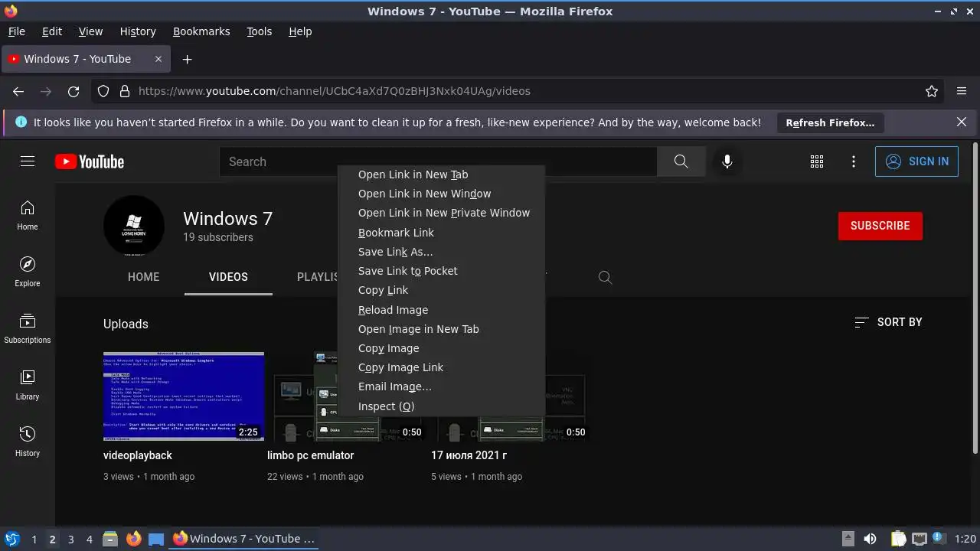
Task: Switch to channel HOME tab
Action: coord(144,277)
